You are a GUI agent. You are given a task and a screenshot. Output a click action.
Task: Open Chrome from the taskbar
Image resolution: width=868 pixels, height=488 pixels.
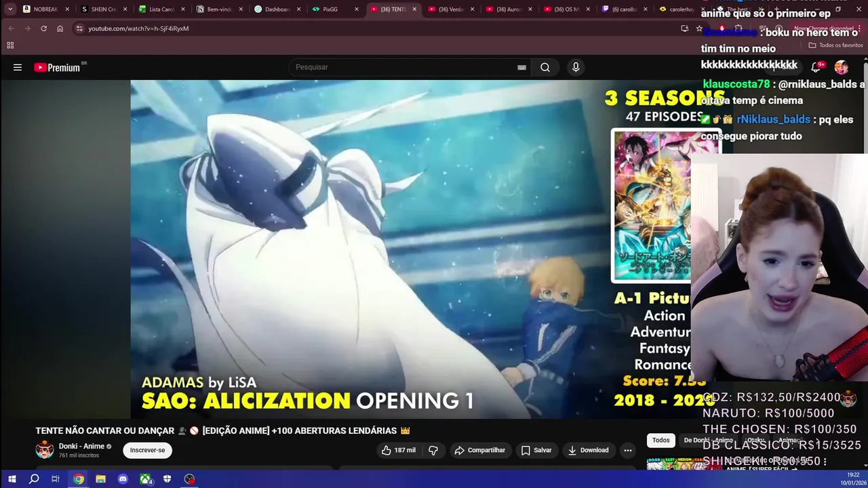[79, 479]
